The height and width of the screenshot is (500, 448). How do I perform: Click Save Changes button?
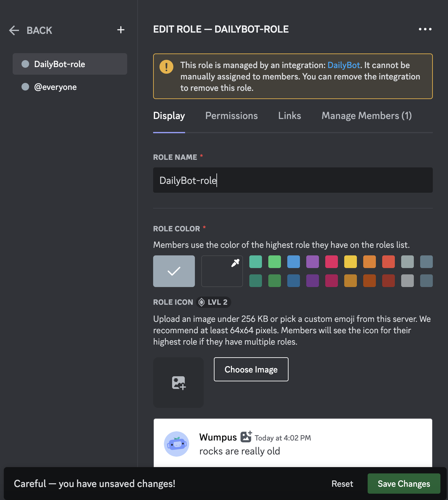[x=404, y=484]
